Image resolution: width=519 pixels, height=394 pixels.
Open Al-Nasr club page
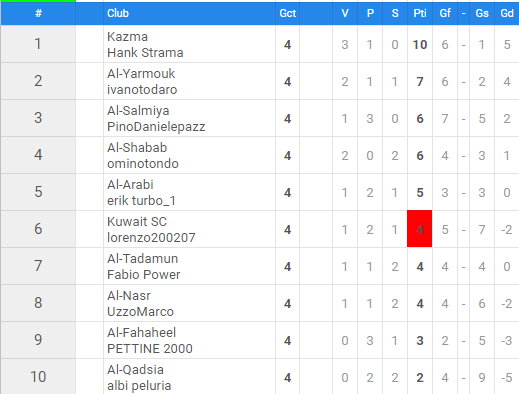click(129, 296)
